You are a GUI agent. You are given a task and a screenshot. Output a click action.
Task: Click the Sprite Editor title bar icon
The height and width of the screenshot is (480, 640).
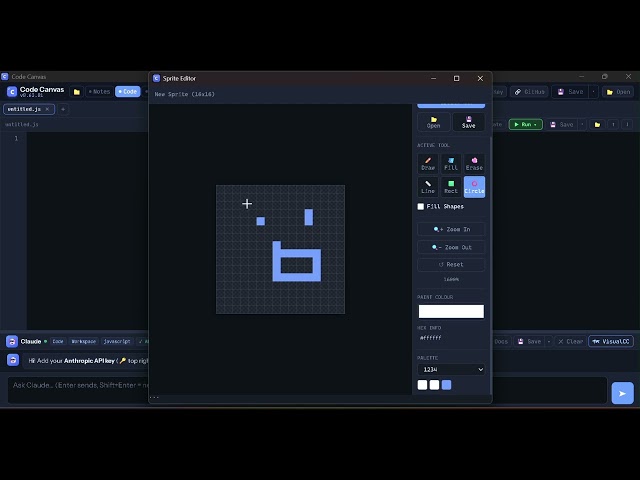click(156, 78)
